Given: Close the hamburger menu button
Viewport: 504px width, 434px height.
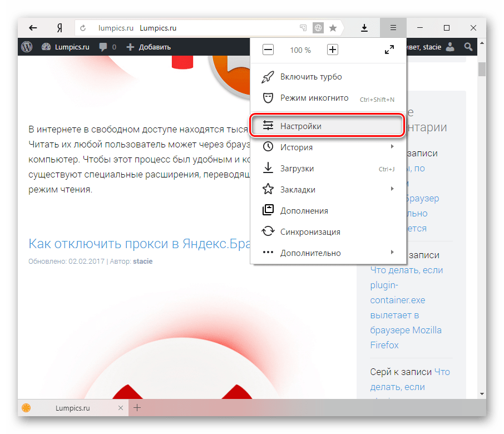Looking at the screenshot, I should [393, 28].
